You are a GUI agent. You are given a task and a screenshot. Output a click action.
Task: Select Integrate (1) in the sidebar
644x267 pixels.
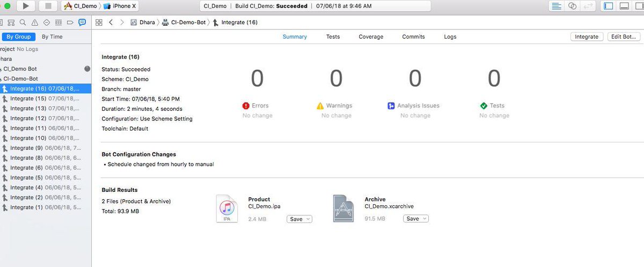coord(46,207)
